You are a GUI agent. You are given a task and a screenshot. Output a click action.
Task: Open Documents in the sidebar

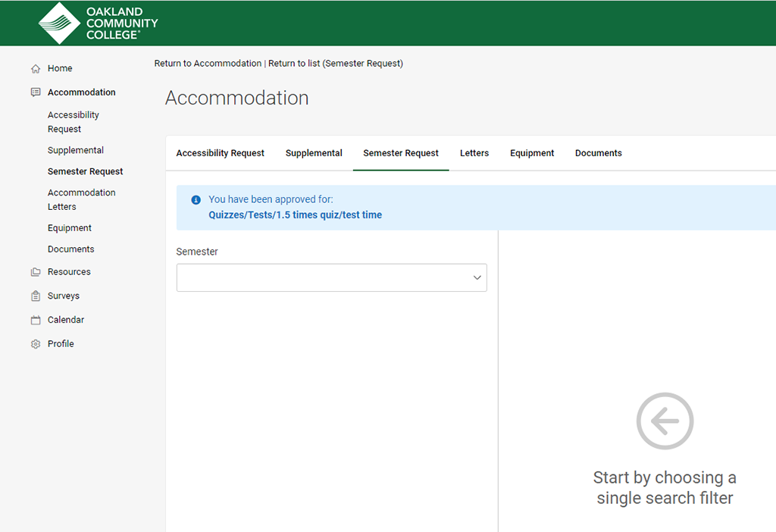[x=70, y=249]
